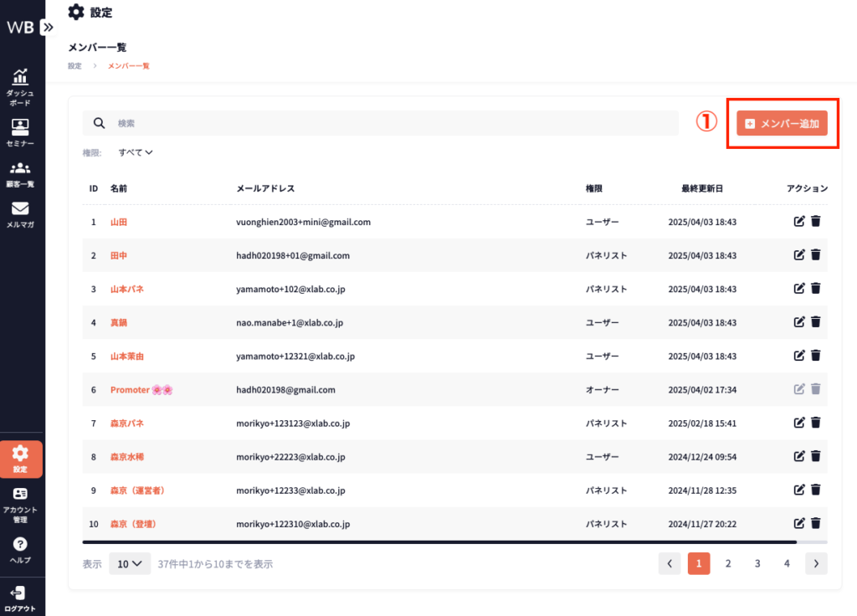
Task: Click the next page arrow button
Action: point(816,564)
